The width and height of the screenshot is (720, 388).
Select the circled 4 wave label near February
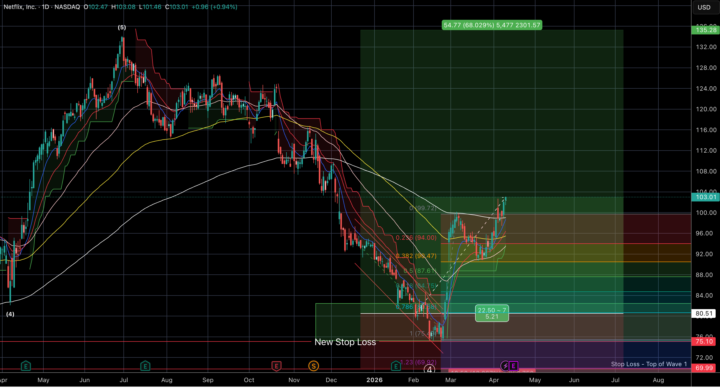(x=429, y=369)
